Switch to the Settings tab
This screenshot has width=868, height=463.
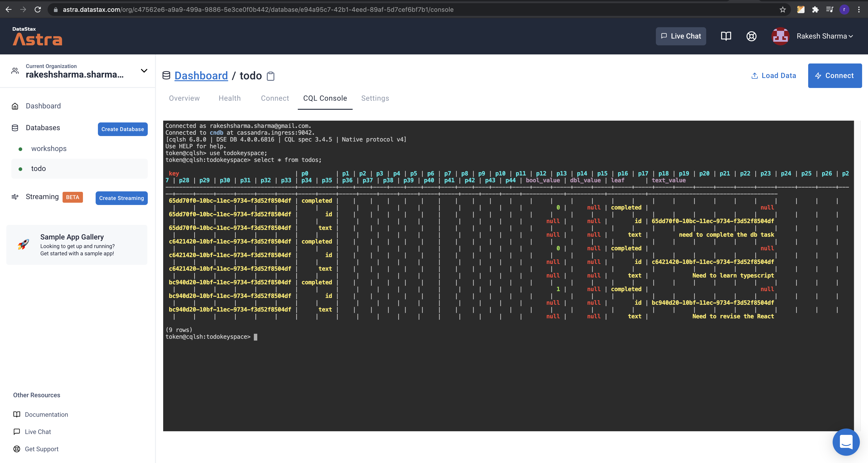pyautogui.click(x=375, y=98)
